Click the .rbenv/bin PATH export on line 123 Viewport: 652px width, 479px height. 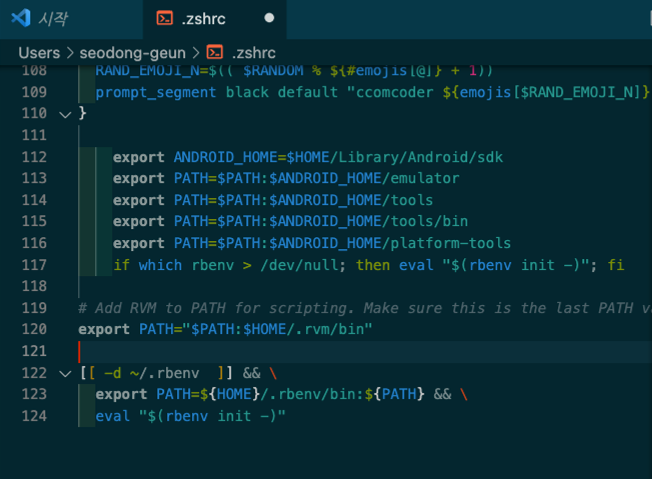(x=282, y=394)
